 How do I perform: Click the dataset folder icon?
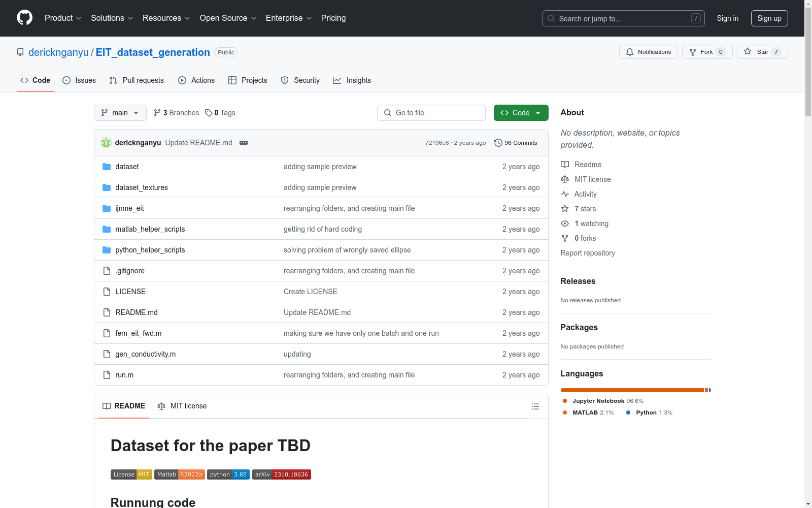[x=107, y=167]
